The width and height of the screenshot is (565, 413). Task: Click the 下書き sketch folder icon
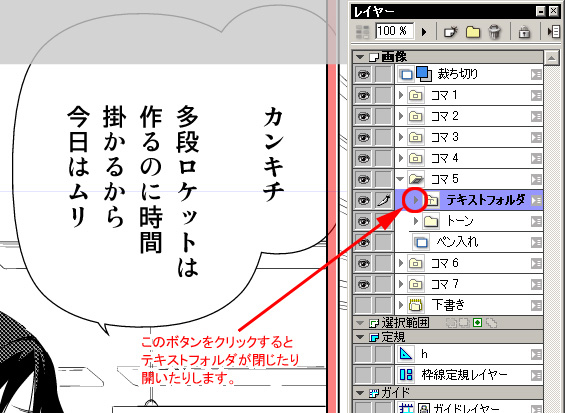pos(415,305)
